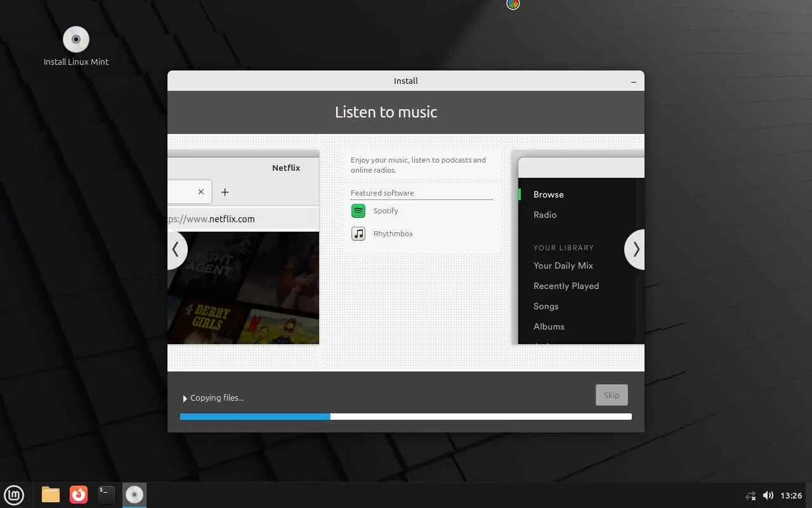Click the Featured software heading
Viewport: 812px width, 508px height.
pyautogui.click(x=382, y=193)
